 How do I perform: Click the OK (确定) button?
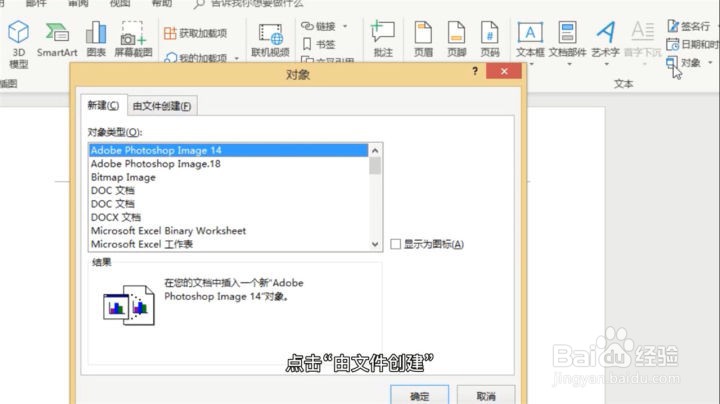[419, 395]
